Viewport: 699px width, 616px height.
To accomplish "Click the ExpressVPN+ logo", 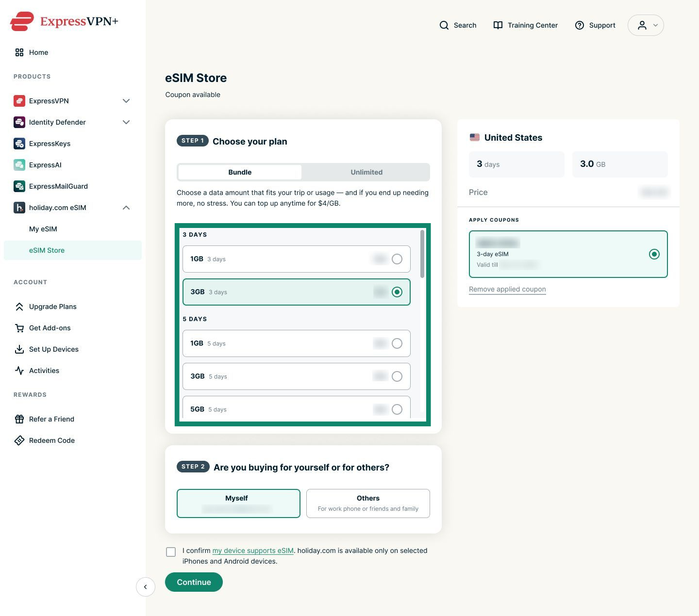I will tap(64, 21).
